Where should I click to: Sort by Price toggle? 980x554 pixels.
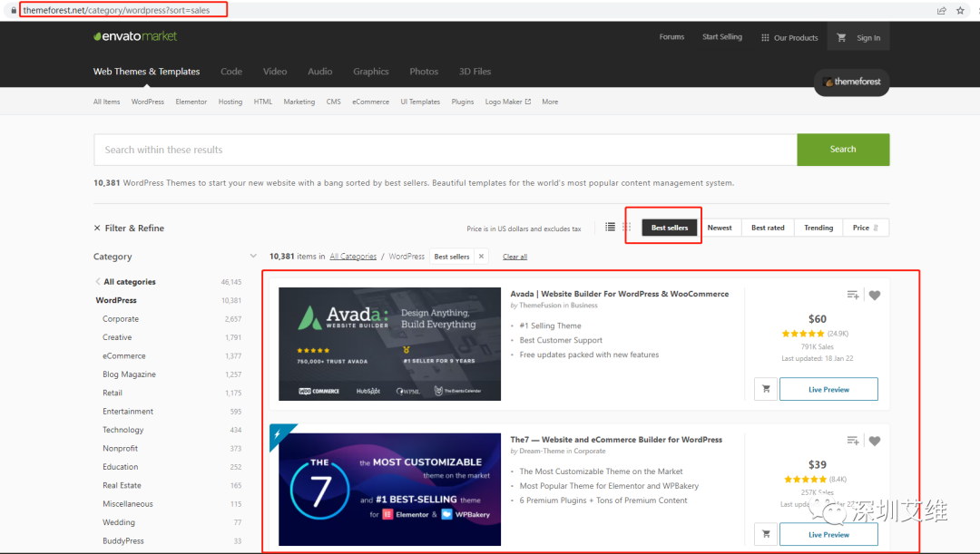tap(866, 228)
